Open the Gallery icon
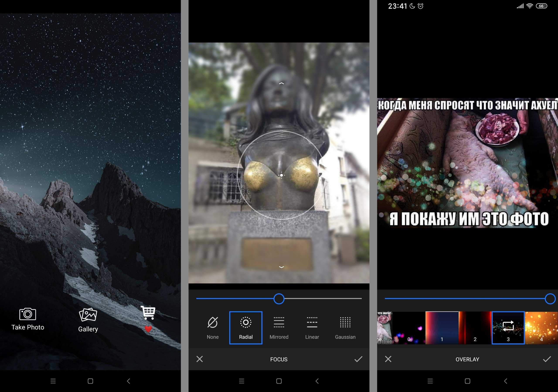The height and width of the screenshot is (392, 558). pyautogui.click(x=88, y=315)
